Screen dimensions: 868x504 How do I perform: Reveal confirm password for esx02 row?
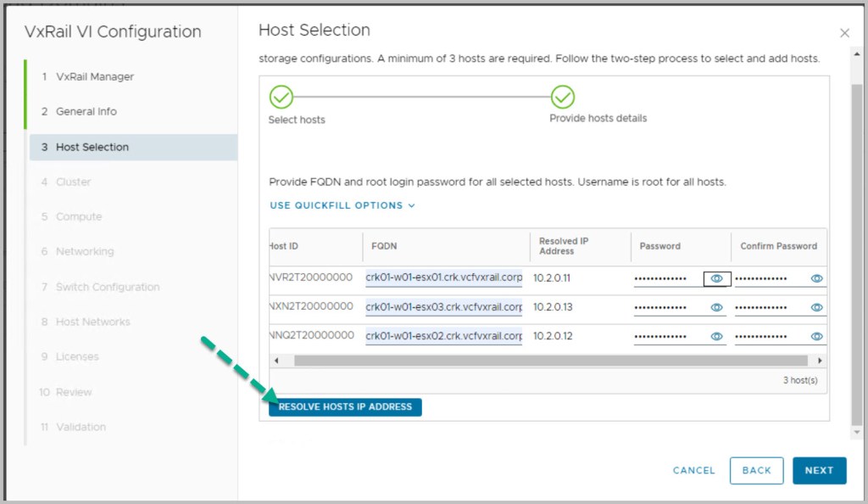[x=816, y=336]
